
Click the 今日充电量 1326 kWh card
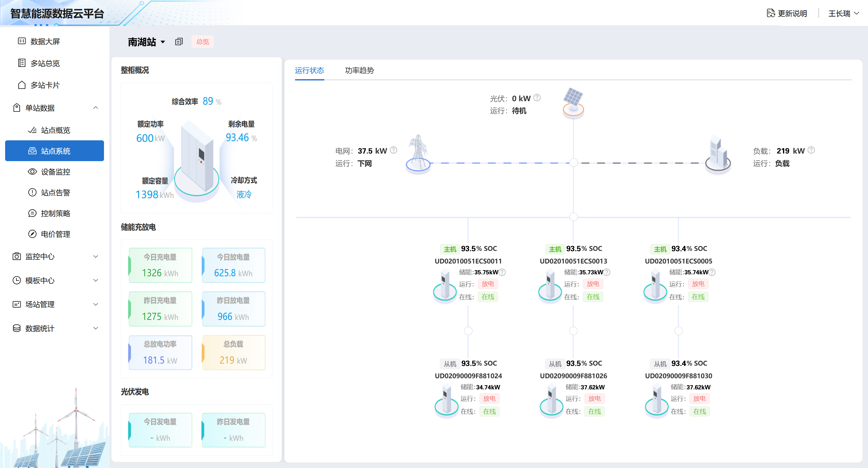(160, 265)
